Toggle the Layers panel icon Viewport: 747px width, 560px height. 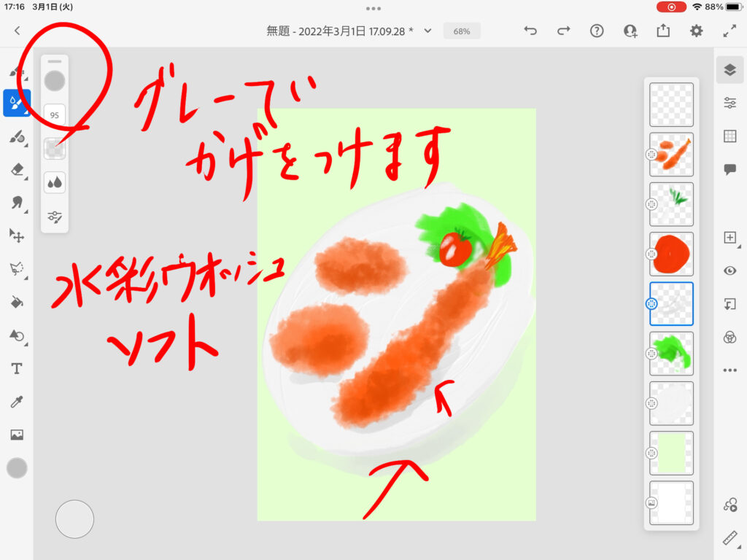pos(729,70)
